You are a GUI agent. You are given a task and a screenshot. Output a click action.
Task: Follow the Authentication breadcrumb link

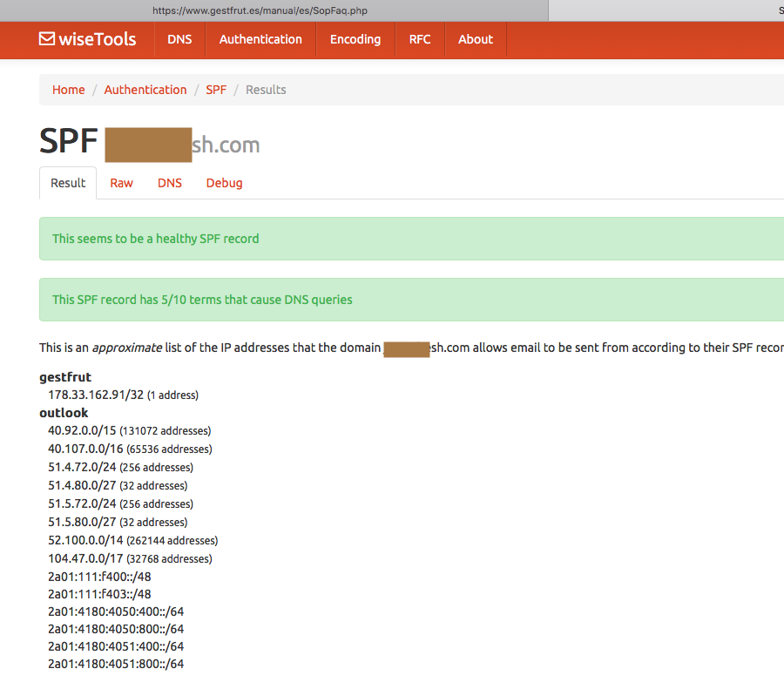(x=145, y=90)
